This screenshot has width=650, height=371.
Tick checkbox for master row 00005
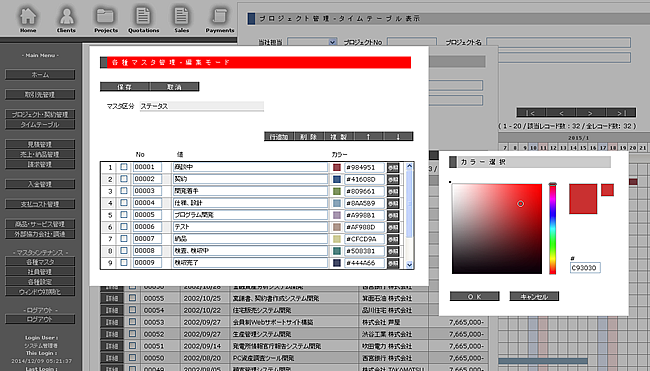click(124, 215)
